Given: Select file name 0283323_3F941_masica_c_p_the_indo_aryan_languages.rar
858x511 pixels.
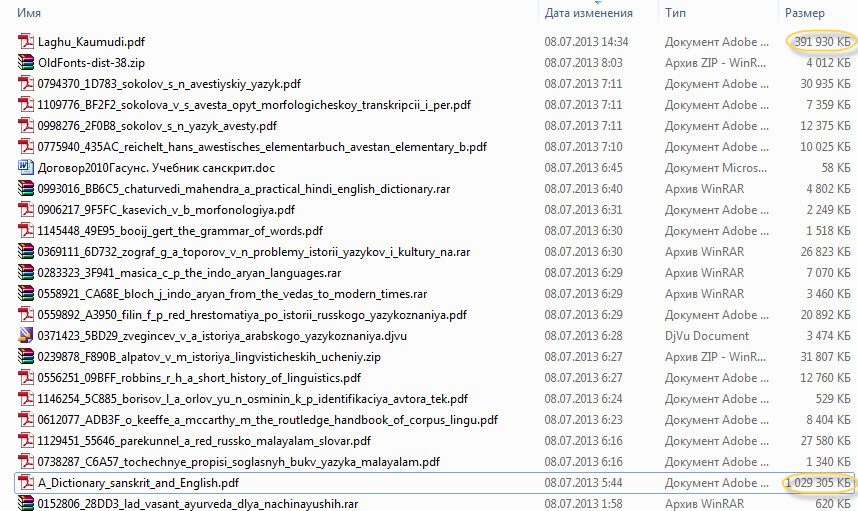Looking at the screenshot, I should pyautogui.click(x=189, y=273).
